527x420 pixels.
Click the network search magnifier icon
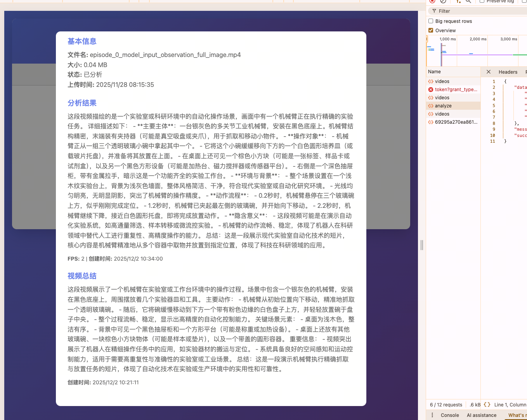tap(468, 1)
